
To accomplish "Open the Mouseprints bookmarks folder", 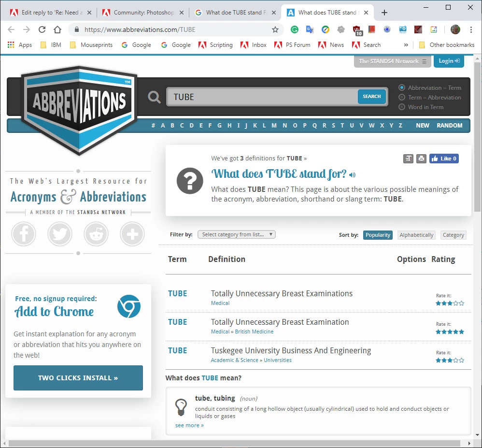I will tap(91, 45).
